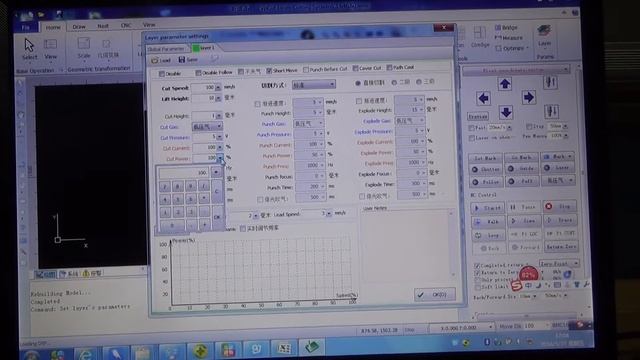
Task: Open the Cut Power dropdown arrow
Action: click(x=220, y=158)
